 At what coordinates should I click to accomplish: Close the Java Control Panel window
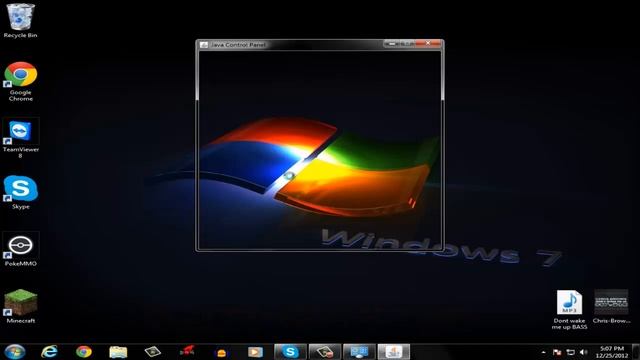[x=428, y=43]
